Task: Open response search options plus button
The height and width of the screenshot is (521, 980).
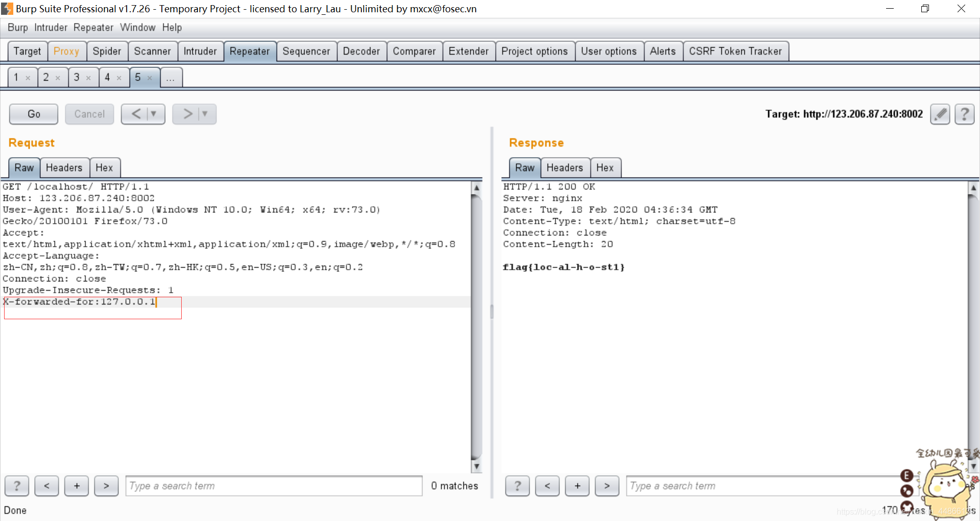Action: coord(577,486)
